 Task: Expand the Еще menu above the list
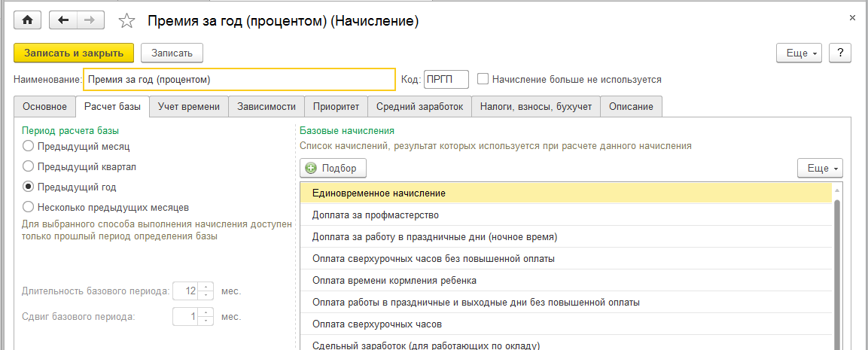coord(820,168)
